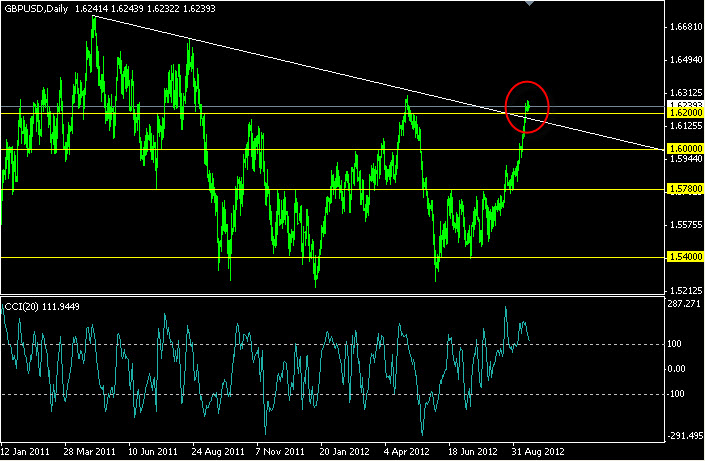The image size is (706, 461).
Task: Click the yellow 1.60000 price level label
Action: click(686, 149)
